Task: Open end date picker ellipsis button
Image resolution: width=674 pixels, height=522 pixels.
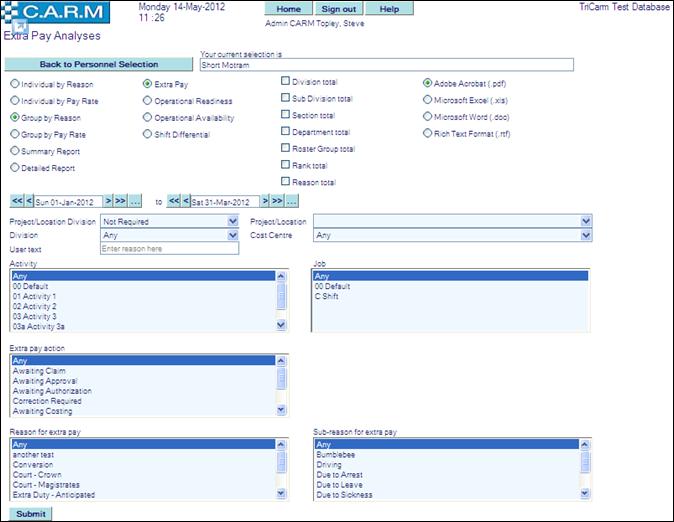Action: (292, 201)
